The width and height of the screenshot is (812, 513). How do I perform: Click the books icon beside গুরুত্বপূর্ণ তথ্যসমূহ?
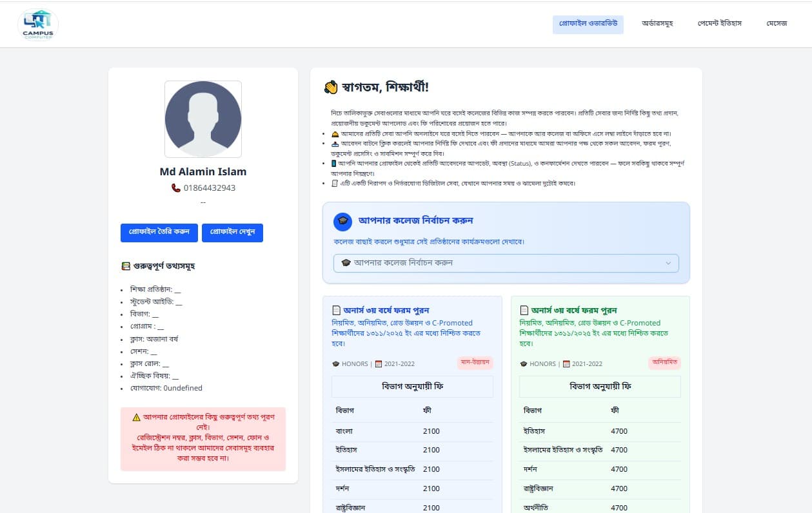[126, 266]
